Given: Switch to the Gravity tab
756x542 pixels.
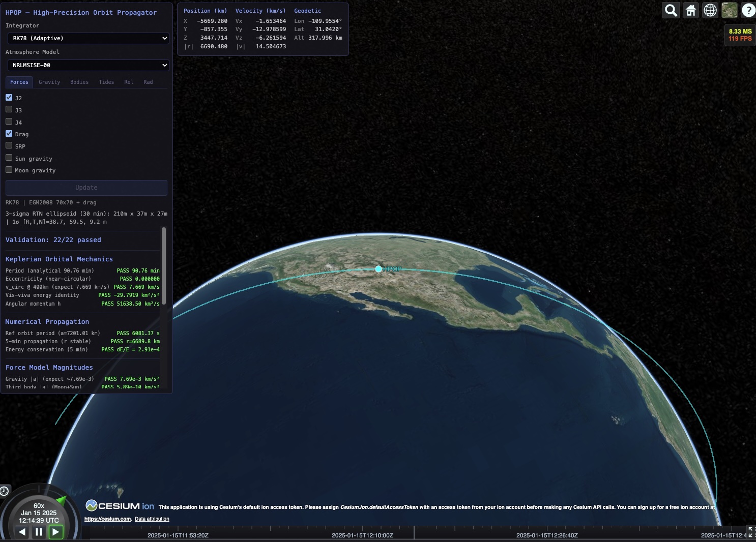Looking at the screenshot, I should [49, 82].
